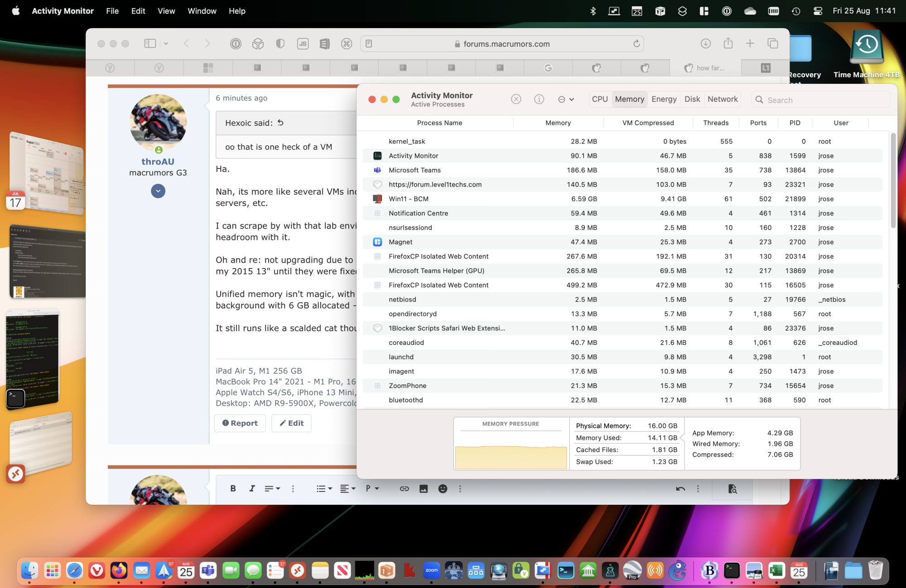Viewport: 906px width, 588px height.
Task: Click the process info (i) icon
Action: (539, 99)
